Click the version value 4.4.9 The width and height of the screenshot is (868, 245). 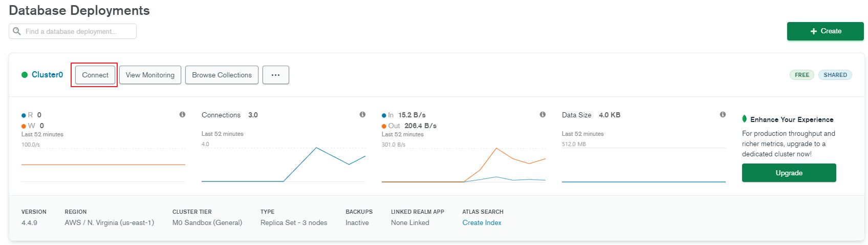[29, 223]
